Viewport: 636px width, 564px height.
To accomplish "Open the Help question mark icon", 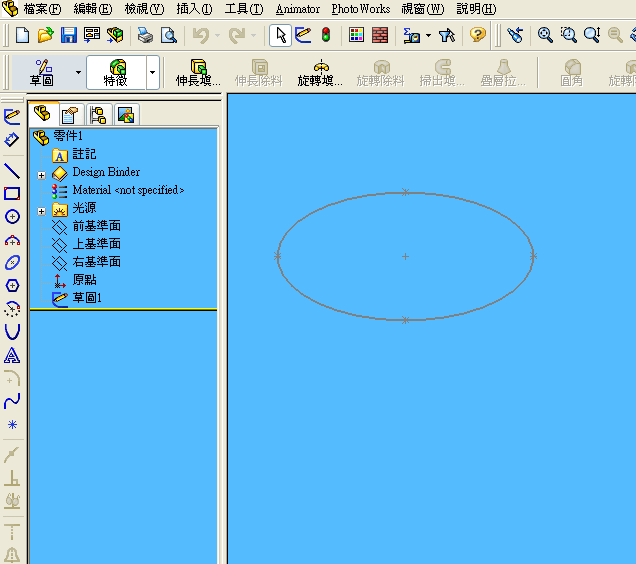I will (x=478, y=35).
